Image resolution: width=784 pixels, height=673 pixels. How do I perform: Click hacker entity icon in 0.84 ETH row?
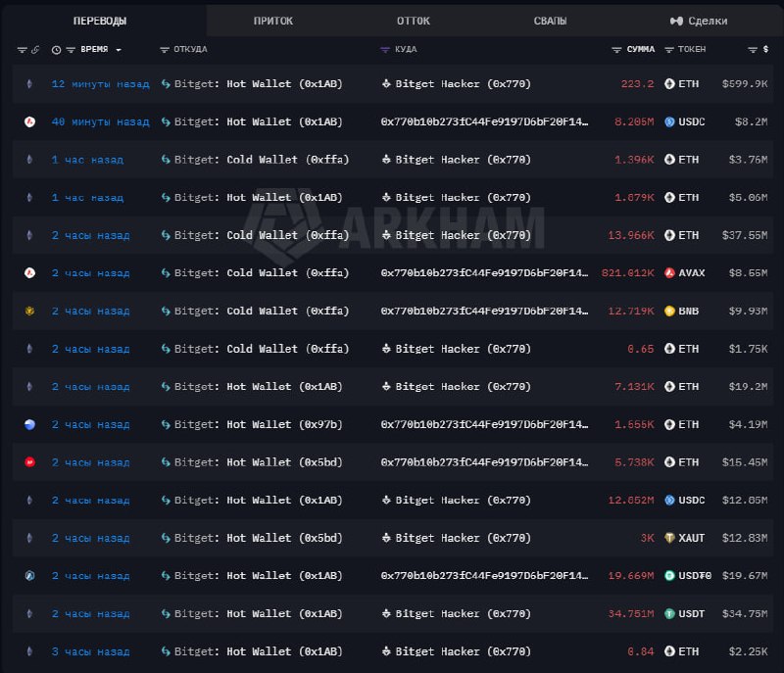click(x=386, y=651)
